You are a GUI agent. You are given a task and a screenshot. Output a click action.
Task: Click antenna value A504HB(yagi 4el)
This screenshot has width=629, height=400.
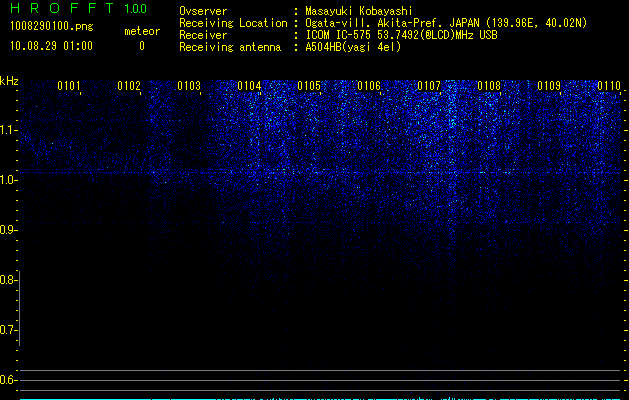353,47
